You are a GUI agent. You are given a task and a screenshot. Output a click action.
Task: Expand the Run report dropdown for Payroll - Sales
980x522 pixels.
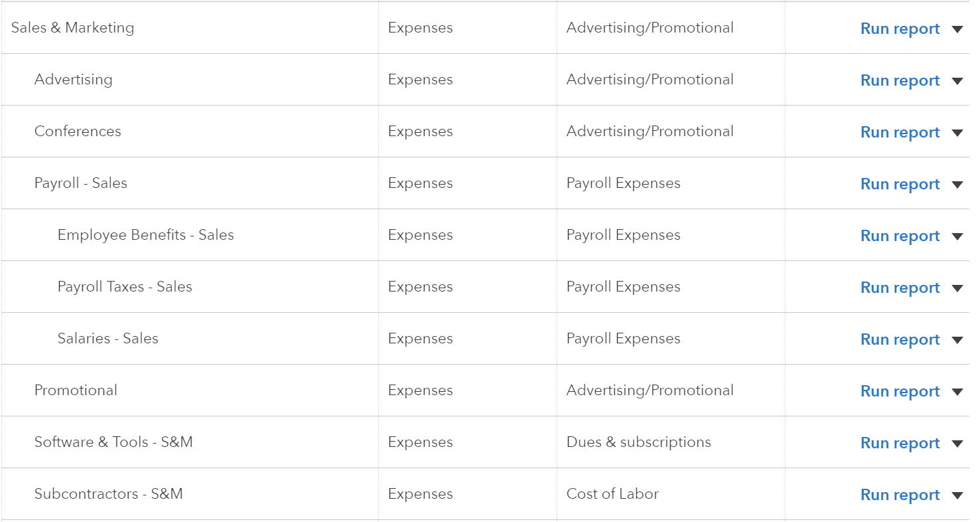957,184
